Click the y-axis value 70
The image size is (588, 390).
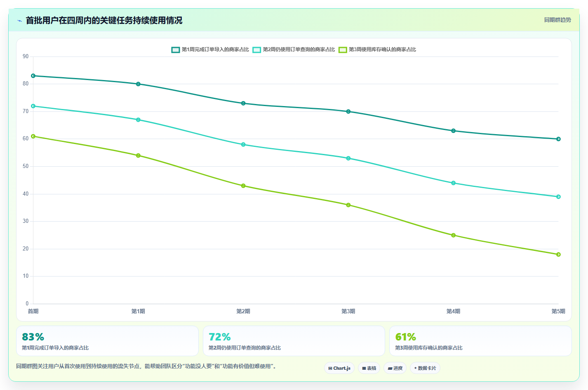[26, 111]
